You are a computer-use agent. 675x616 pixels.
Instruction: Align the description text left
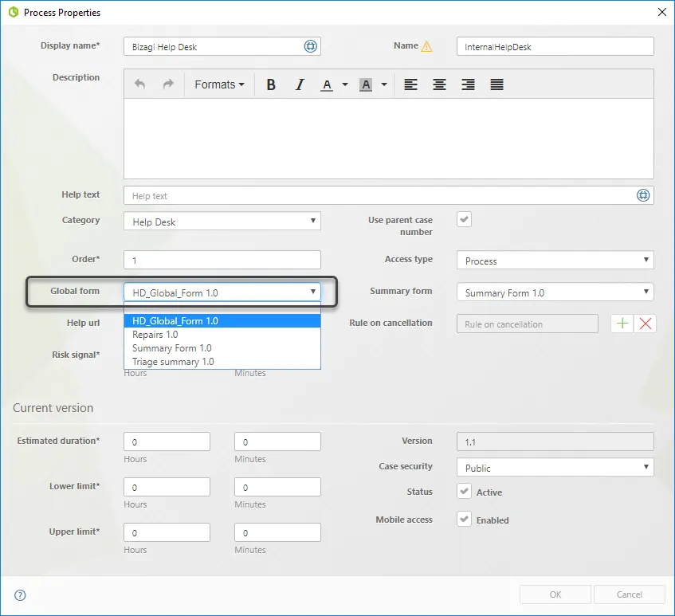pyautogui.click(x=410, y=84)
